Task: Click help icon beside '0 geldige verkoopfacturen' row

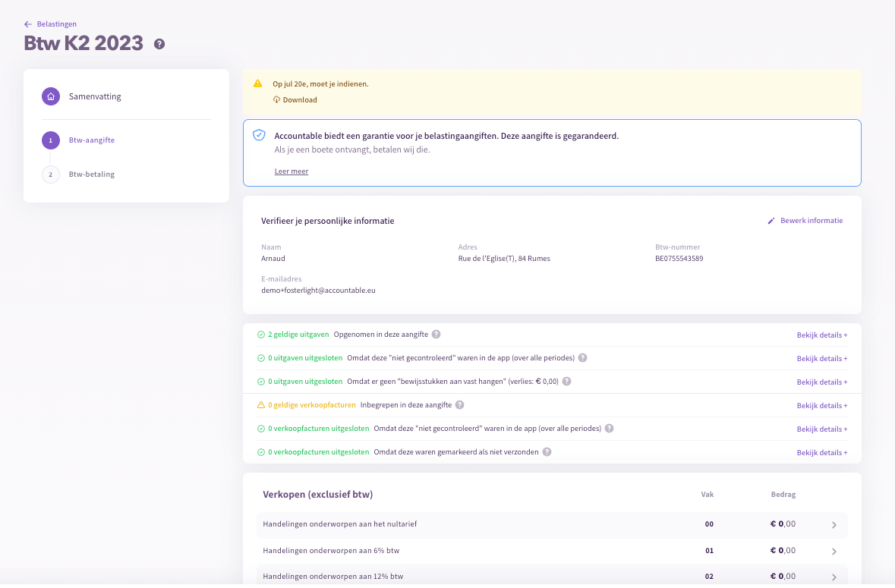Action: point(459,405)
